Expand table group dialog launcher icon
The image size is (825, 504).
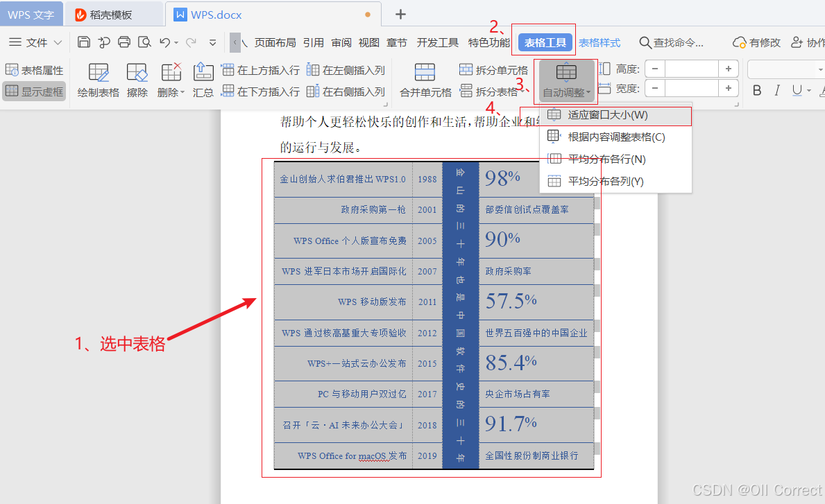(x=386, y=105)
